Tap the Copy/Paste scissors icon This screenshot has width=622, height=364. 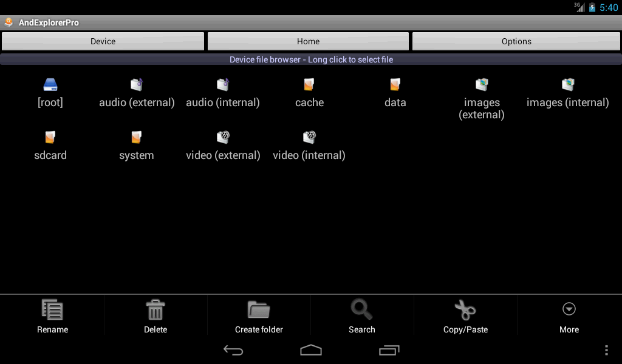[465, 310]
